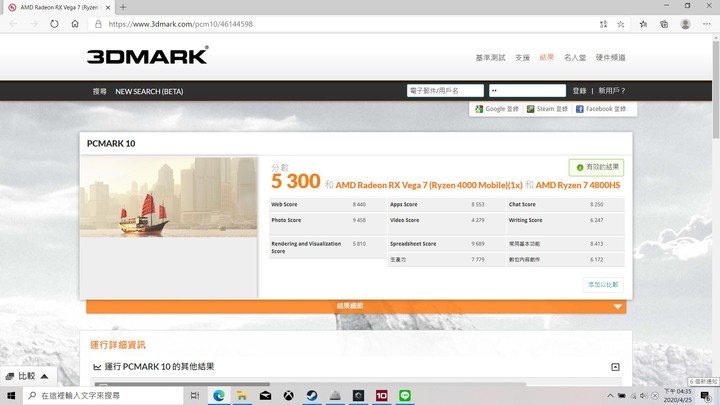This screenshot has width=720, height=405.
Task: Click the 登錄 login link
Action: coord(579,90)
